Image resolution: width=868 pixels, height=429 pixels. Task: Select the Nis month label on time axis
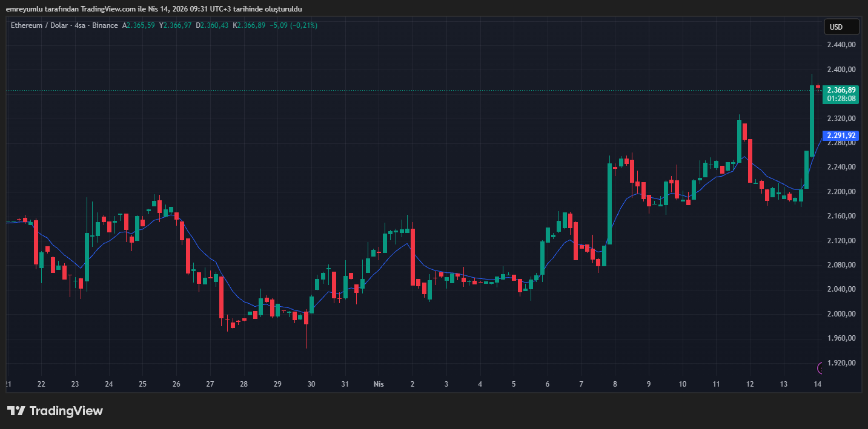pyautogui.click(x=379, y=384)
